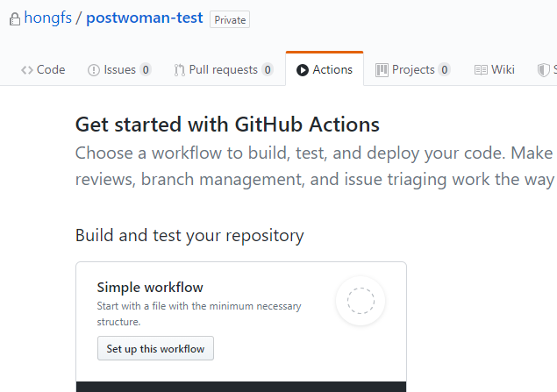Click the minimum necessary structure description text
This screenshot has width=557, height=392.
pyautogui.click(x=199, y=314)
